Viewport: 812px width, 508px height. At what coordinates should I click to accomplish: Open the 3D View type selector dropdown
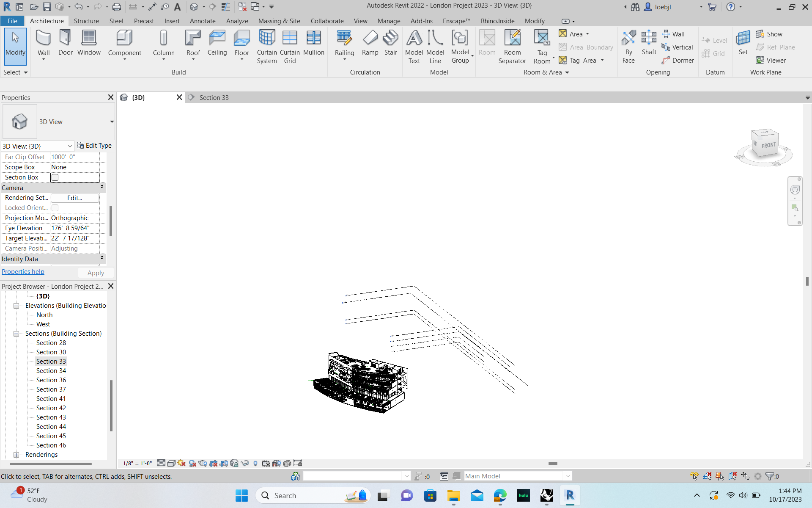pyautogui.click(x=112, y=122)
